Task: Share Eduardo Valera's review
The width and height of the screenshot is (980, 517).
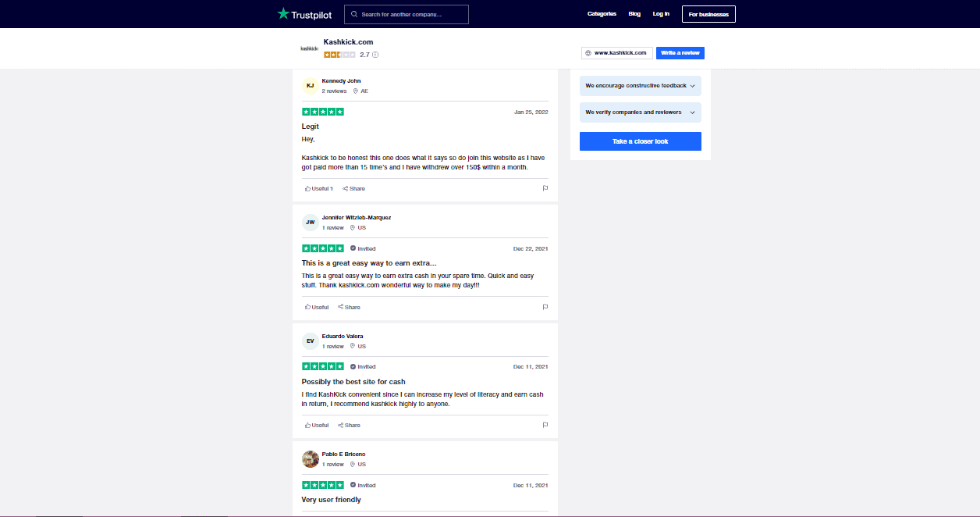Action: click(x=349, y=425)
